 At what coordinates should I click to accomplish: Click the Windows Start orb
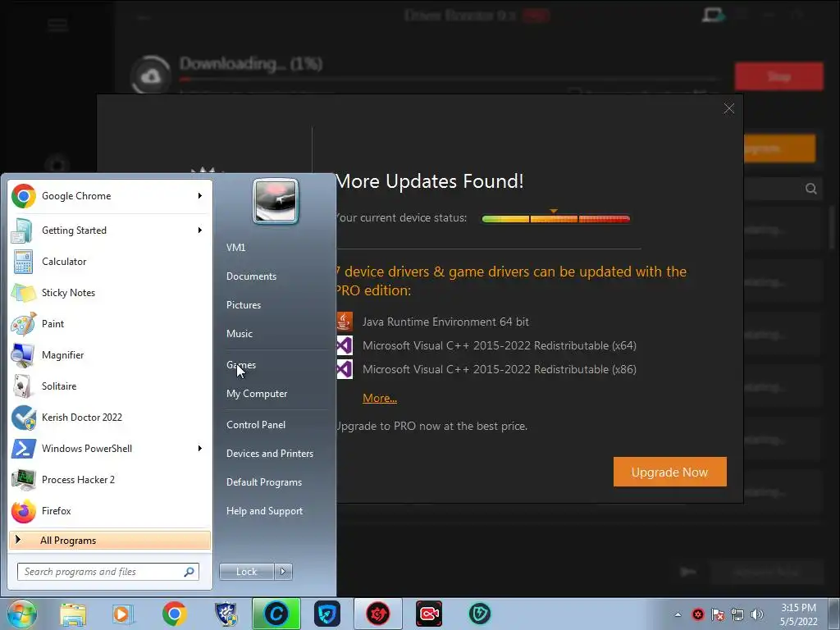tap(21, 614)
